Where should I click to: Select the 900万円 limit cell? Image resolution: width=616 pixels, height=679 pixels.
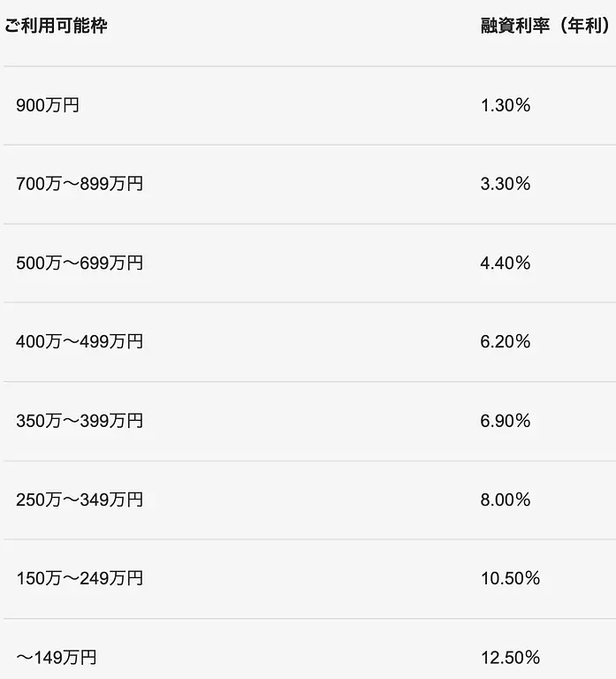48,106
